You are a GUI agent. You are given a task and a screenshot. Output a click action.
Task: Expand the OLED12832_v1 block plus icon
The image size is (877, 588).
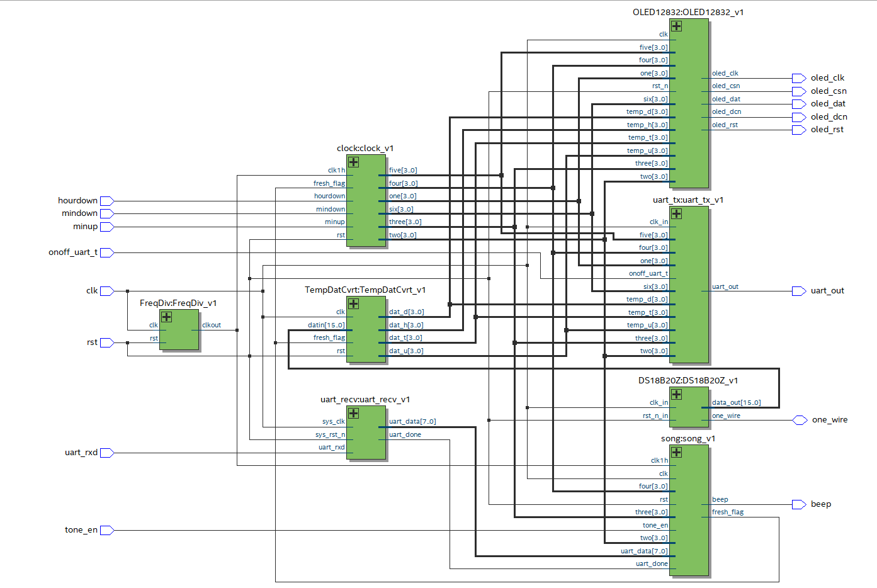pos(676,26)
